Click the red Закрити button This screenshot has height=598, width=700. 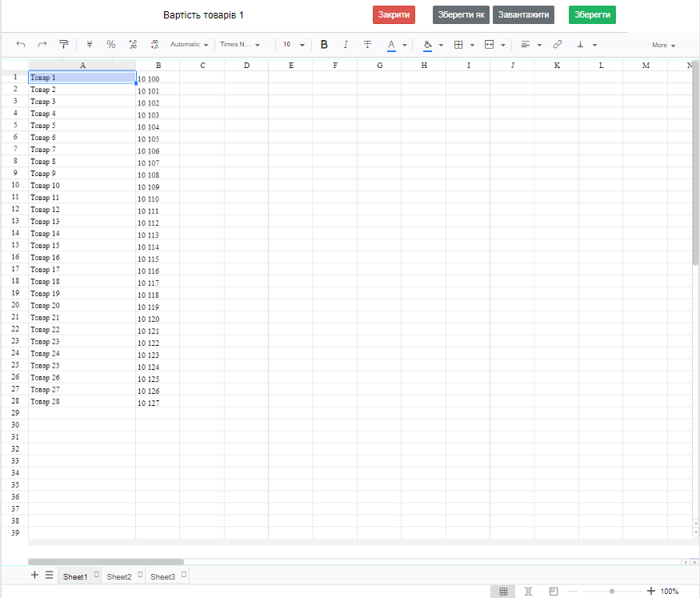tap(394, 15)
